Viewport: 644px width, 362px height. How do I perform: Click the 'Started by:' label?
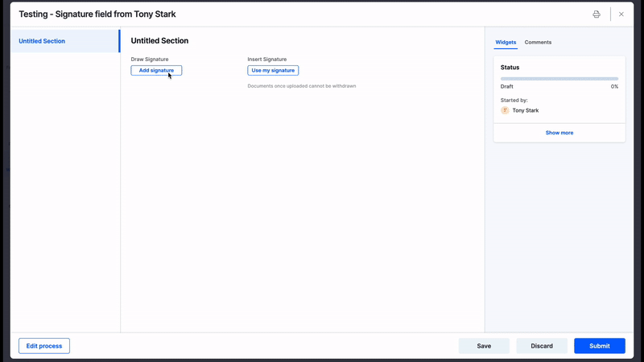(514, 100)
